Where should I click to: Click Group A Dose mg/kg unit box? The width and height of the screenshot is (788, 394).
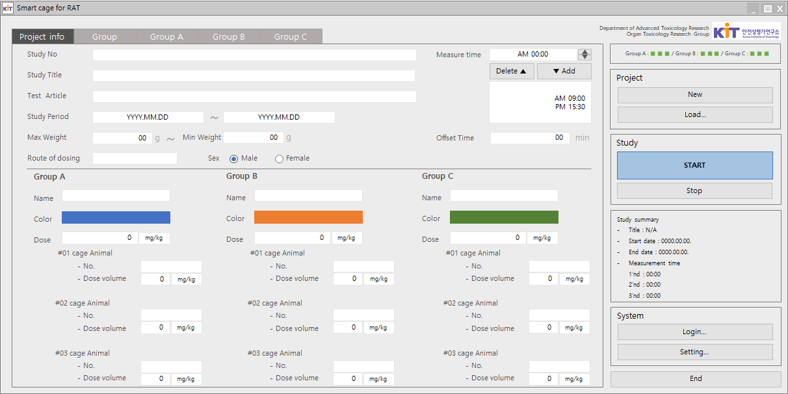click(x=154, y=238)
